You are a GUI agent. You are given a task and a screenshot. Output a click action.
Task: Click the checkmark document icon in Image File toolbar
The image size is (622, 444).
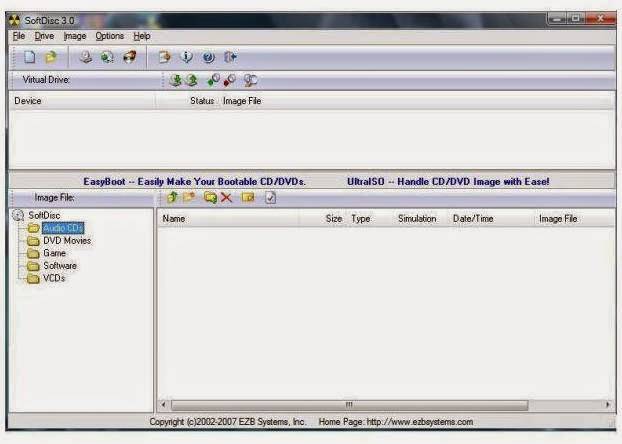click(270, 198)
